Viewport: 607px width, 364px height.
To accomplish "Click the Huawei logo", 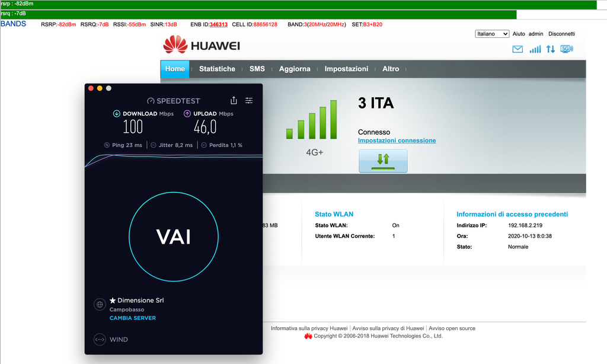I will coord(202,46).
